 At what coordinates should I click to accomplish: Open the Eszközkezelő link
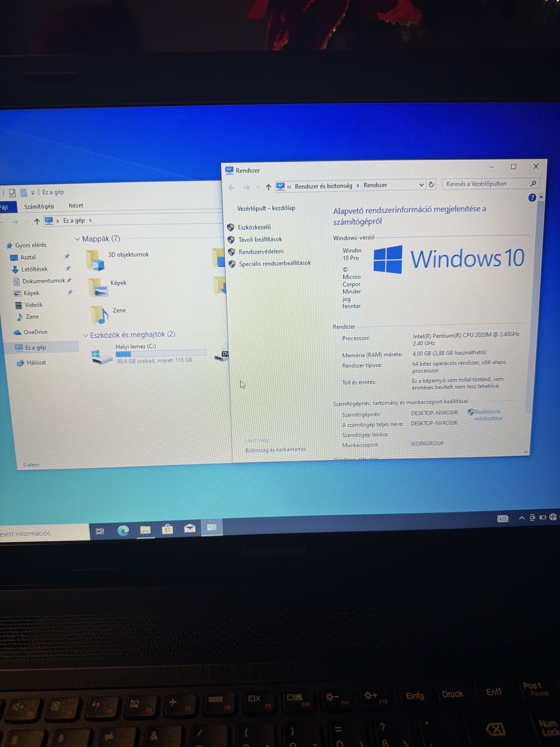[254, 227]
